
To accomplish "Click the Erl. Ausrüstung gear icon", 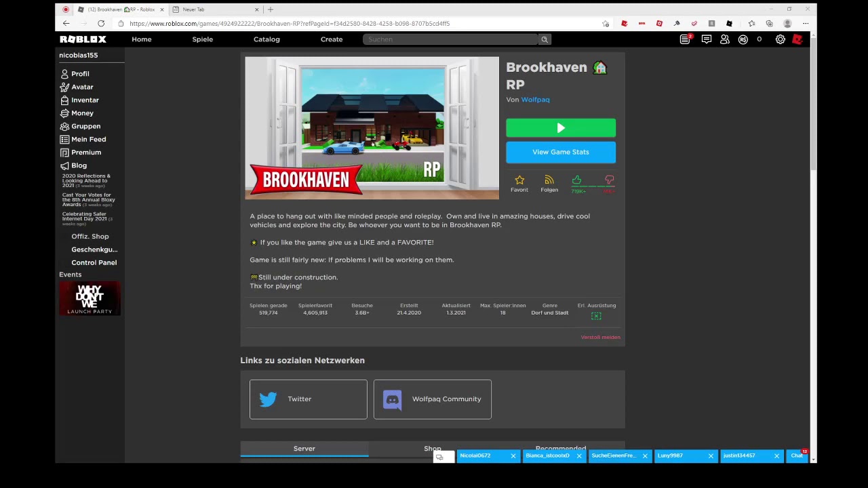I will tap(596, 316).
